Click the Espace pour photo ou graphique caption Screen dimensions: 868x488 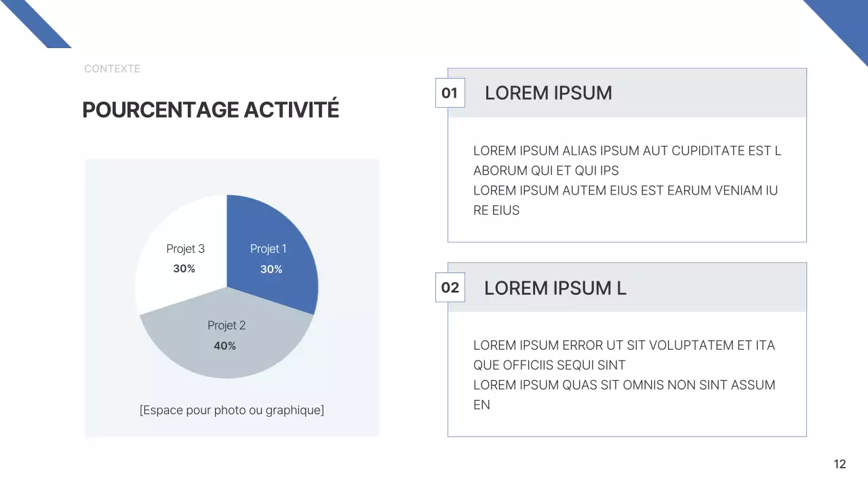point(232,410)
